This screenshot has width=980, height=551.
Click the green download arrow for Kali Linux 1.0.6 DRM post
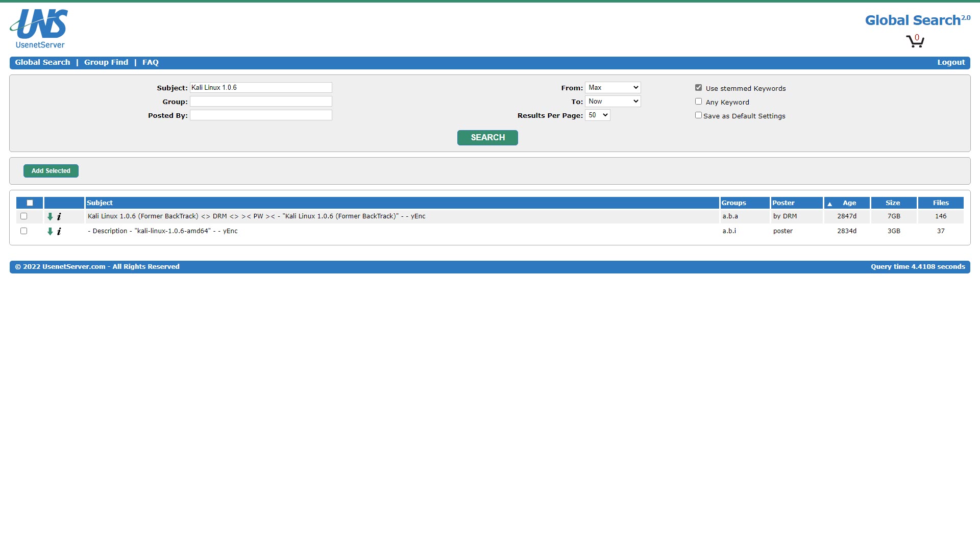coord(50,217)
